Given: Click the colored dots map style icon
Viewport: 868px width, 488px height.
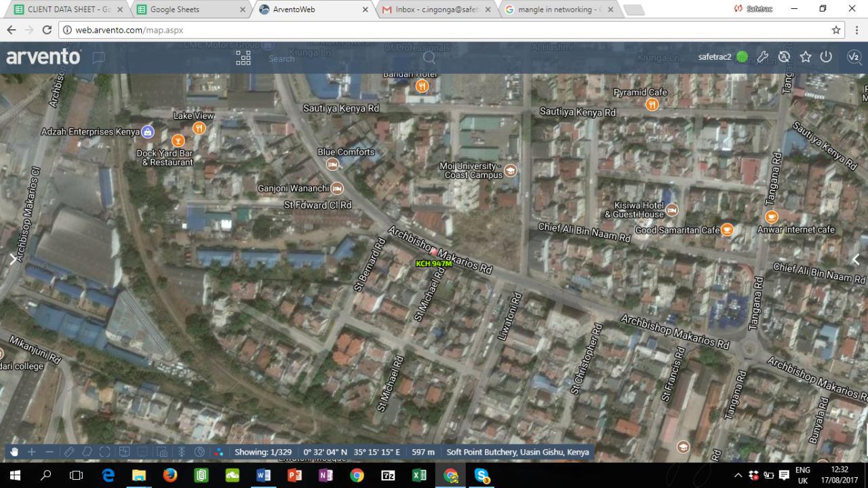Looking at the screenshot, I should [218, 452].
